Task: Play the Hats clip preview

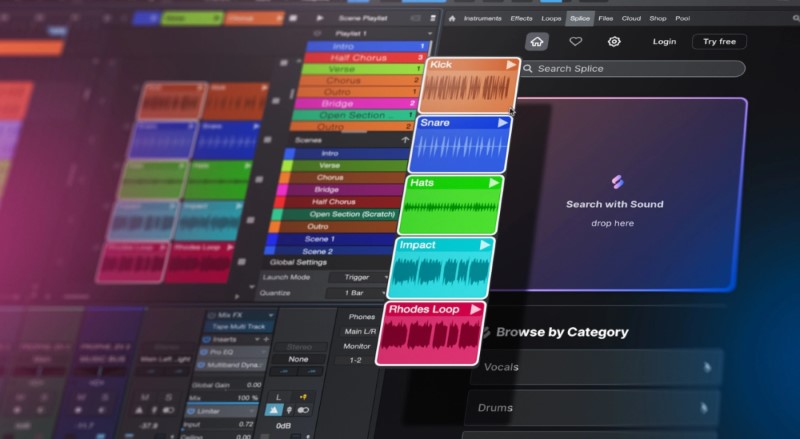Action: [x=493, y=183]
